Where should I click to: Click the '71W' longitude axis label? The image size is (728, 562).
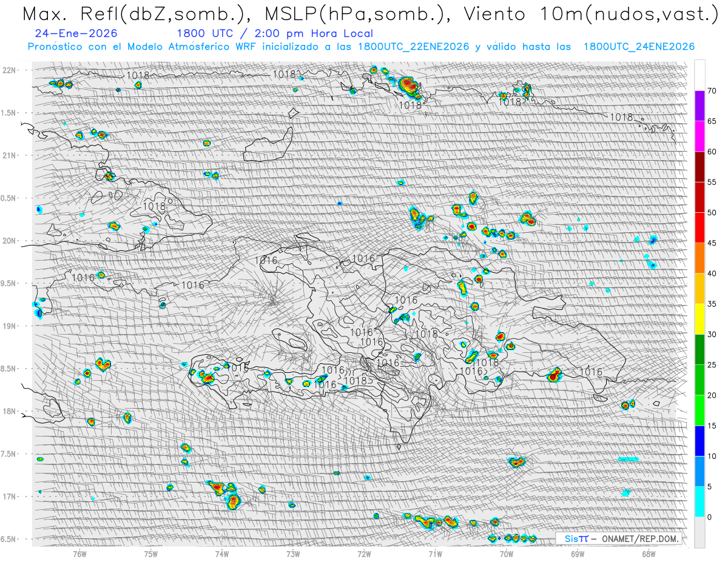coord(435,554)
